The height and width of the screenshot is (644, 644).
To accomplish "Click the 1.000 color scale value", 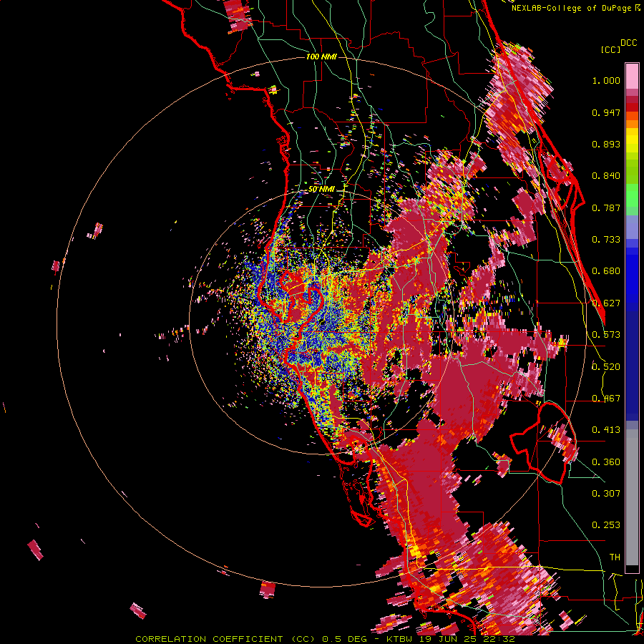I will tap(606, 80).
